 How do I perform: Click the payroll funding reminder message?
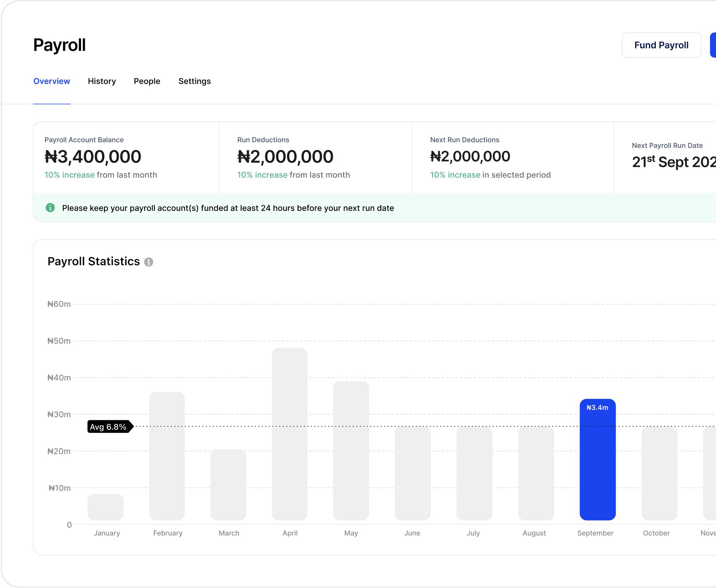[x=228, y=208]
